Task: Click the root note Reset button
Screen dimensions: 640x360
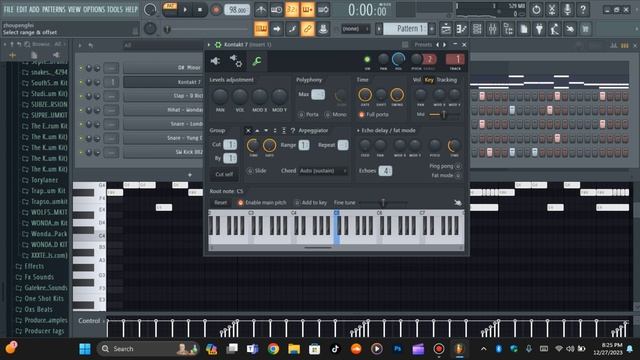Action: 220,202
